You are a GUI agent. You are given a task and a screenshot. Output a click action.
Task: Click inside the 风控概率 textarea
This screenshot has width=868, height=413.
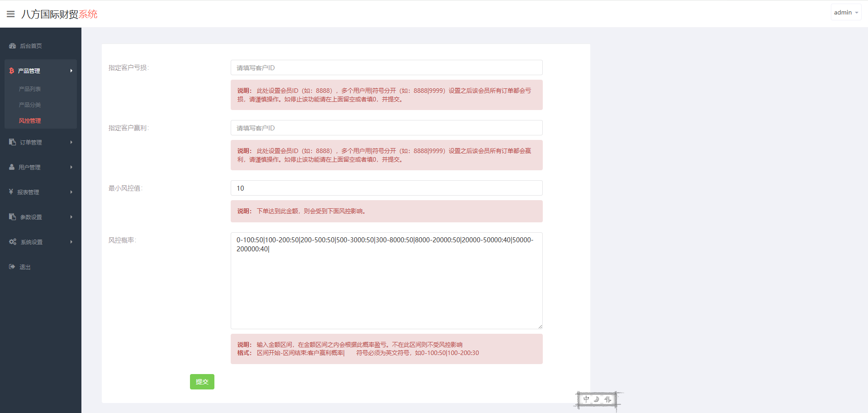(387, 281)
